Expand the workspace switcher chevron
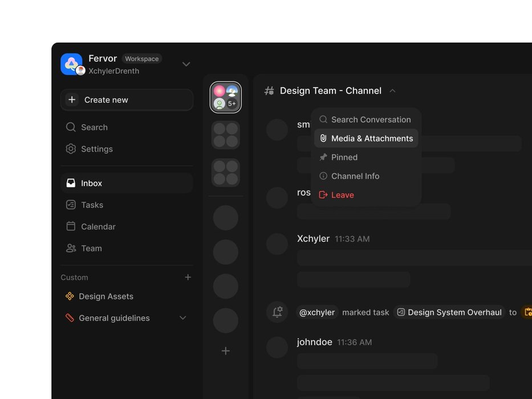The height and width of the screenshot is (399, 532). click(x=186, y=64)
